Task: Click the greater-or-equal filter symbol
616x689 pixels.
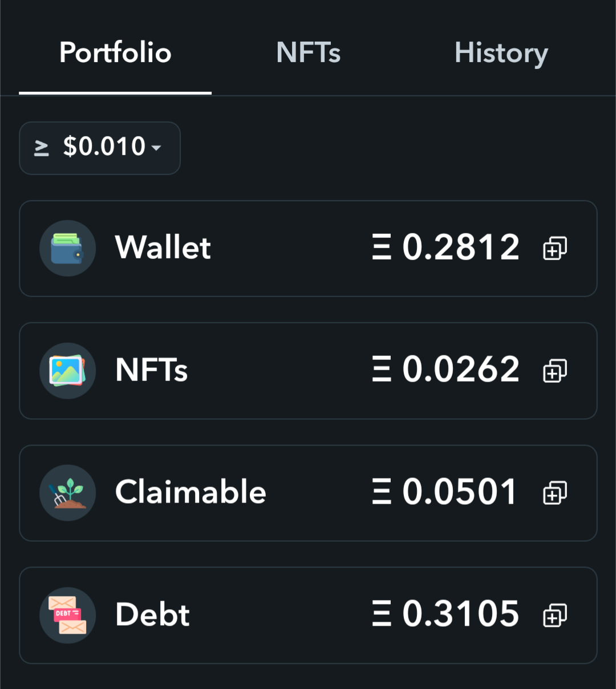Action: tap(41, 148)
